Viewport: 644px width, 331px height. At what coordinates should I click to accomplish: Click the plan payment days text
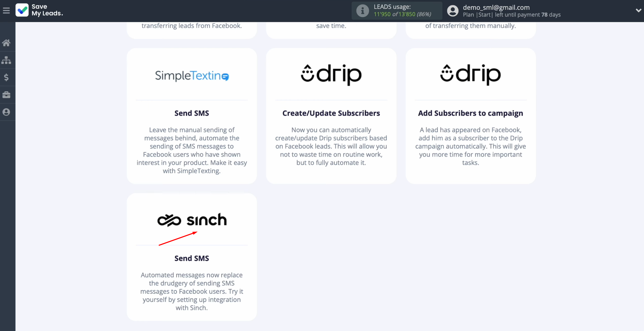pos(512,15)
